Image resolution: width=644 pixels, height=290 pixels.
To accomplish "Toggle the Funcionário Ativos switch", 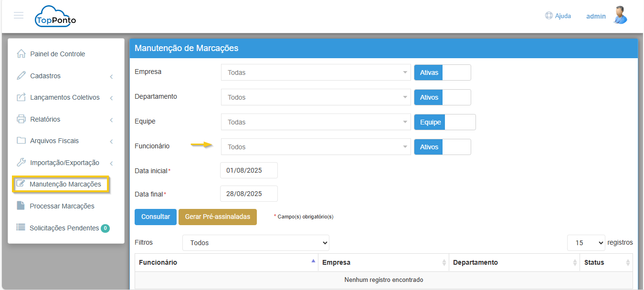I will [x=442, y=147].
